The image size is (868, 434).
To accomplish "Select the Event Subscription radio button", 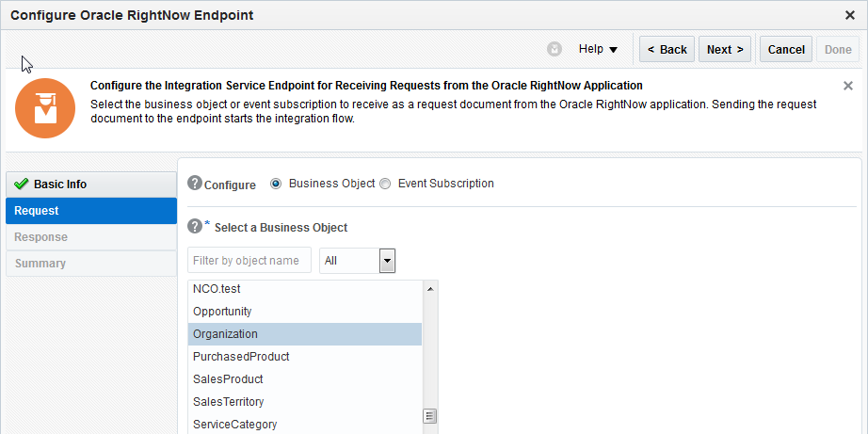I will point(385,184).
